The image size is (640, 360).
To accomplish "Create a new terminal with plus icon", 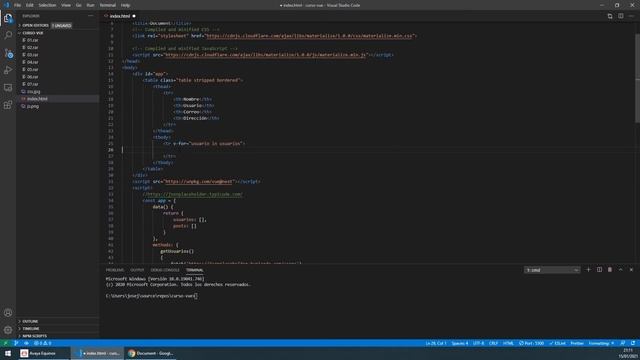I will click(x=588, y=270).
